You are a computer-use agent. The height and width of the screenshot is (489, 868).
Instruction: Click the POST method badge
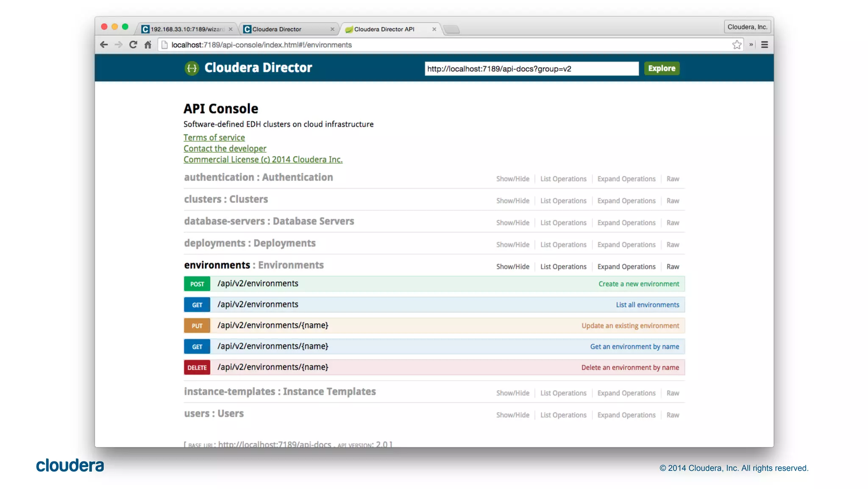pos(197,284)
